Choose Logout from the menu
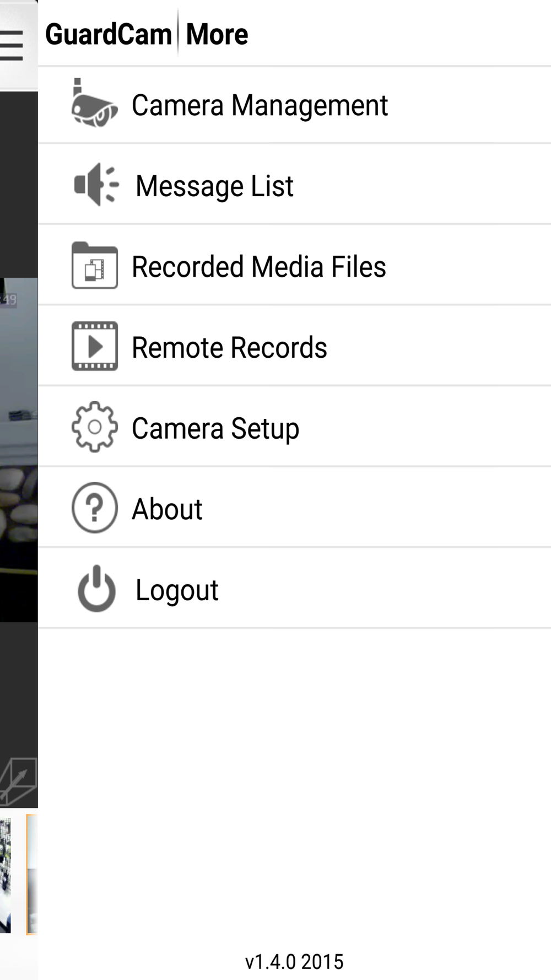551x980 pixels. click(x=294, y=589)
